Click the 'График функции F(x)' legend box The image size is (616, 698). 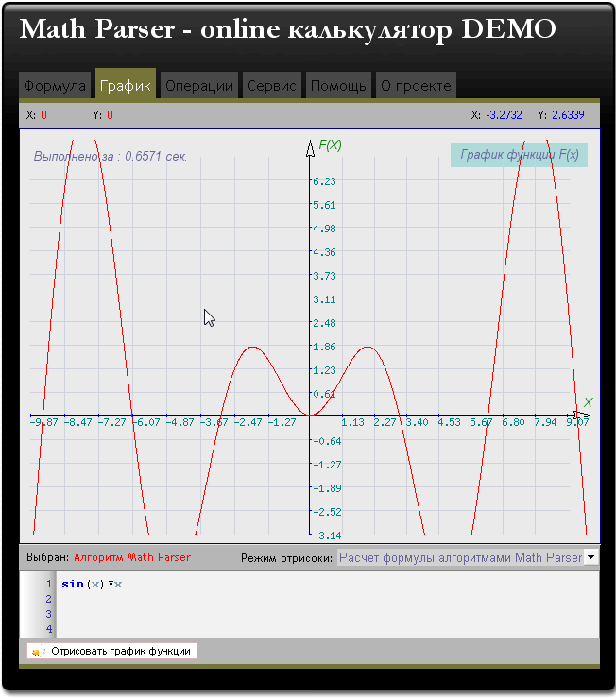[519, 155]
